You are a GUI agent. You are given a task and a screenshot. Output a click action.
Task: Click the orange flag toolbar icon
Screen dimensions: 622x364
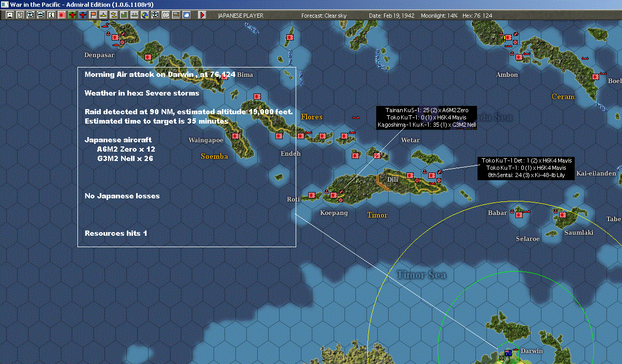pos(93,15)
